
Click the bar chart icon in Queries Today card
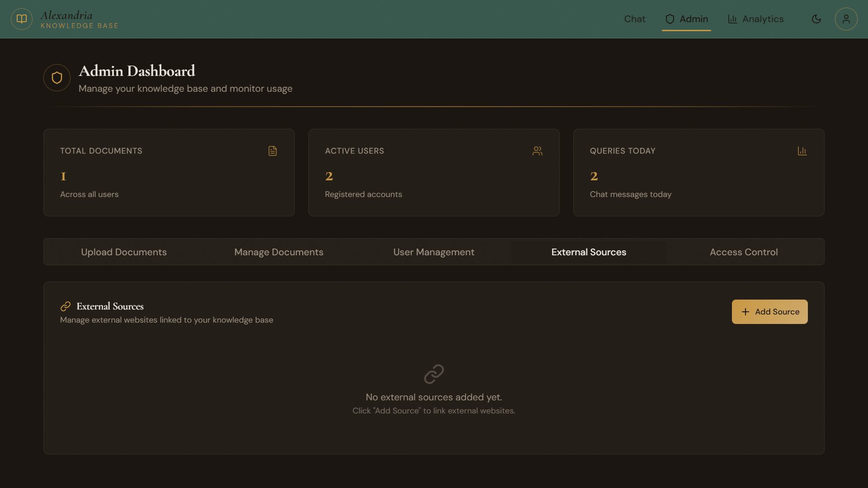point(802,151)
